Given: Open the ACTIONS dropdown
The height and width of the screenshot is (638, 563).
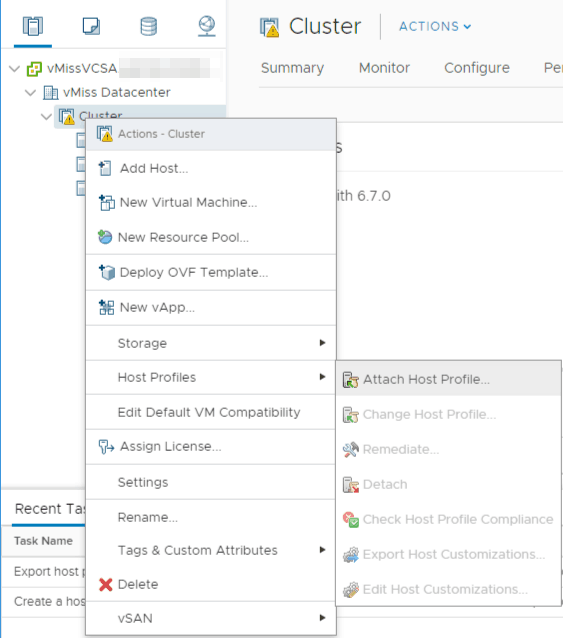Looking at the screenshot, I should click(x=435, y=26).
